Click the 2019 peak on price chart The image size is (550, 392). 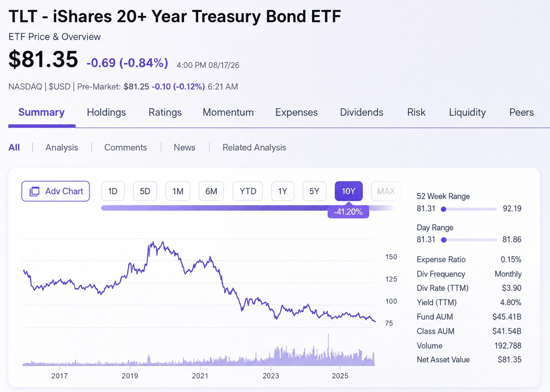coord(152,242)
